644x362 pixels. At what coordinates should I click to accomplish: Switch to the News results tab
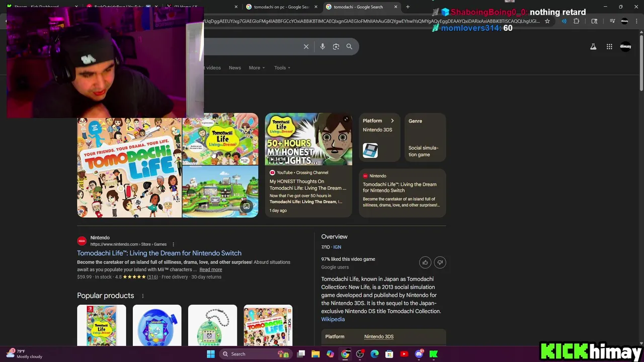click(x=235, y=67)
